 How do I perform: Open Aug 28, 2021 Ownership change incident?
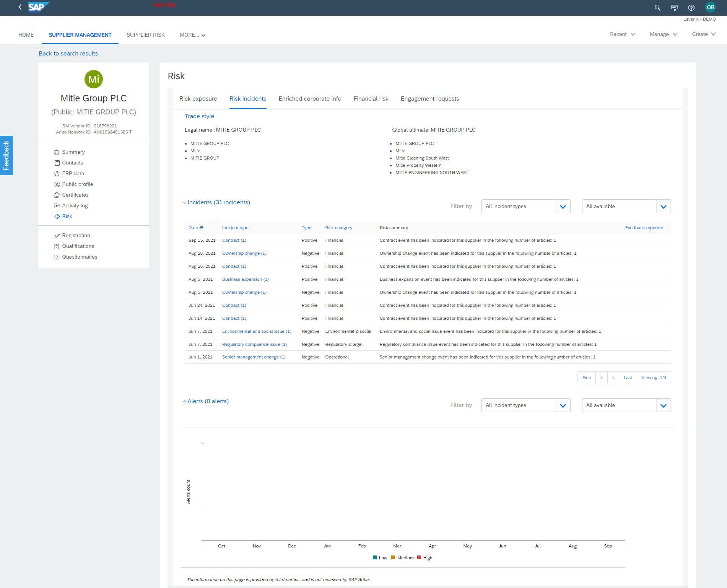pos(244,254)
